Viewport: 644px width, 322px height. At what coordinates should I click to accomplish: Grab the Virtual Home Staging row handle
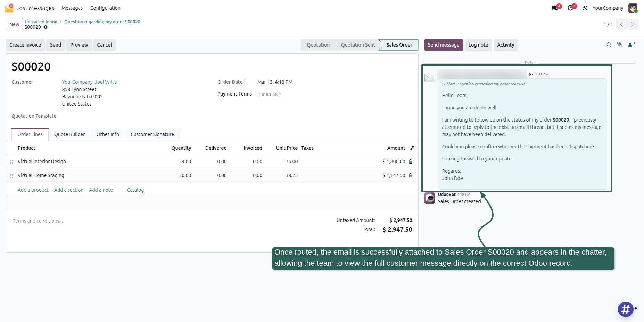11,176
